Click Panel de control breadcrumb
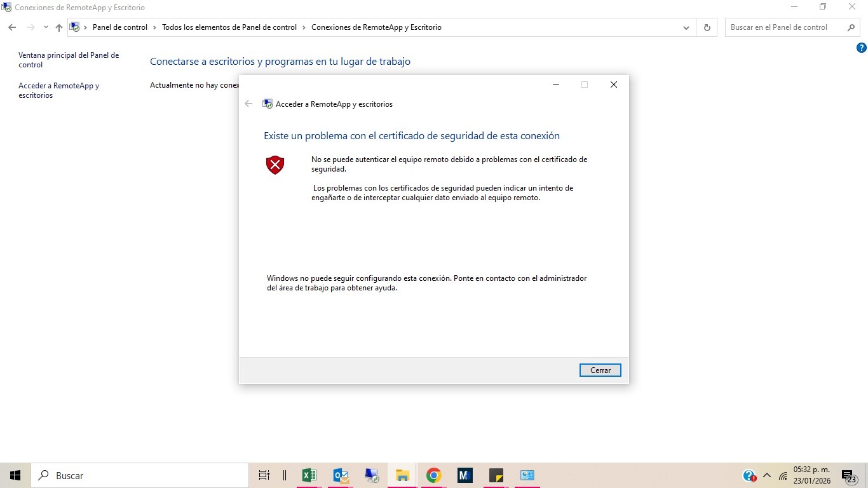The image size is (868, 488). (x=119, y=27)
